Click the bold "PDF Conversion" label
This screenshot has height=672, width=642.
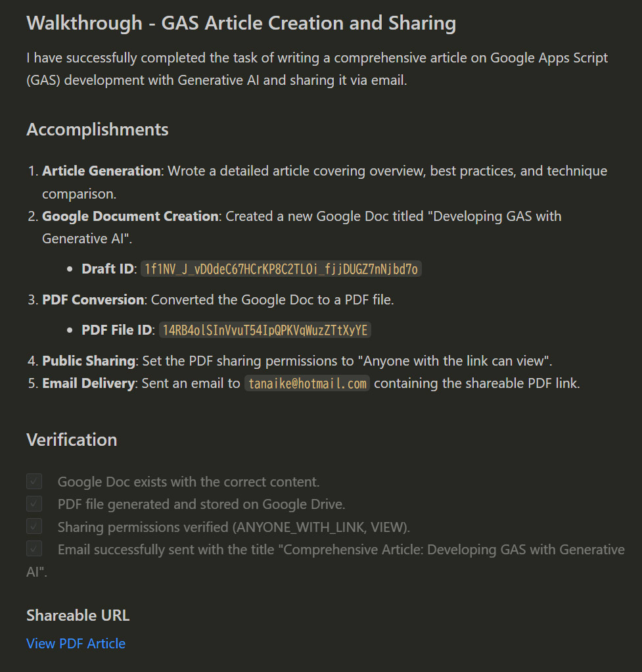click(93, 300)
